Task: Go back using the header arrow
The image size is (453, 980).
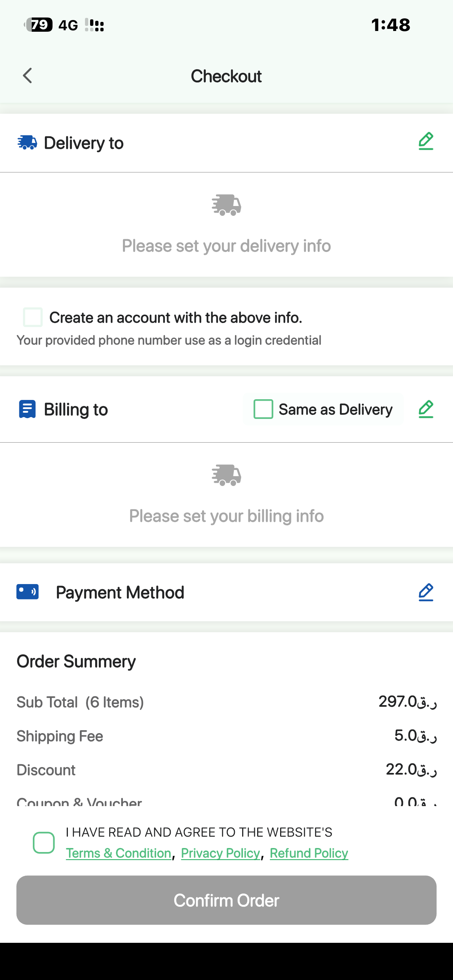Action: (27, 76)
